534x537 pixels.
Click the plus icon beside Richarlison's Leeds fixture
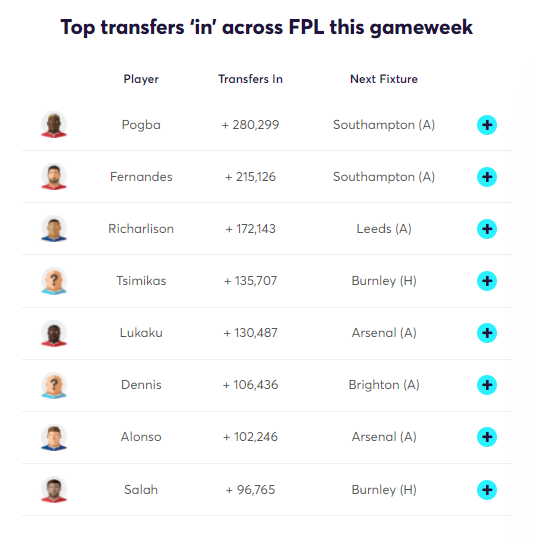[487, 229]
